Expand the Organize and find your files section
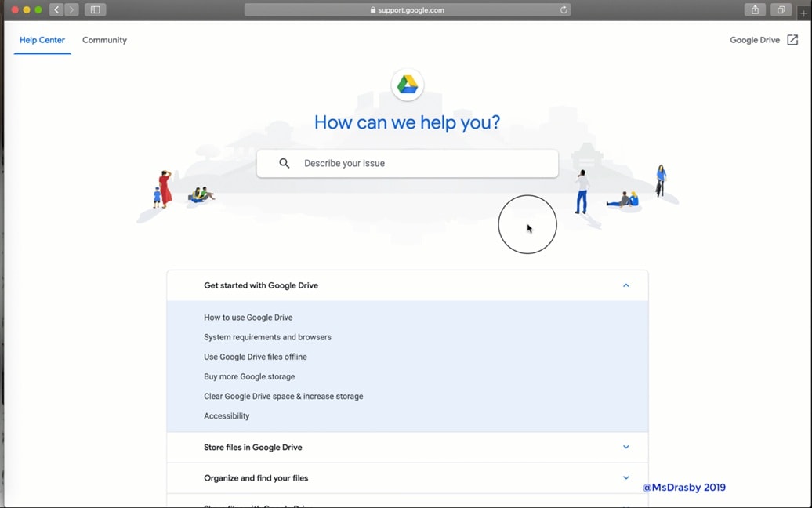 coord(625,477)
